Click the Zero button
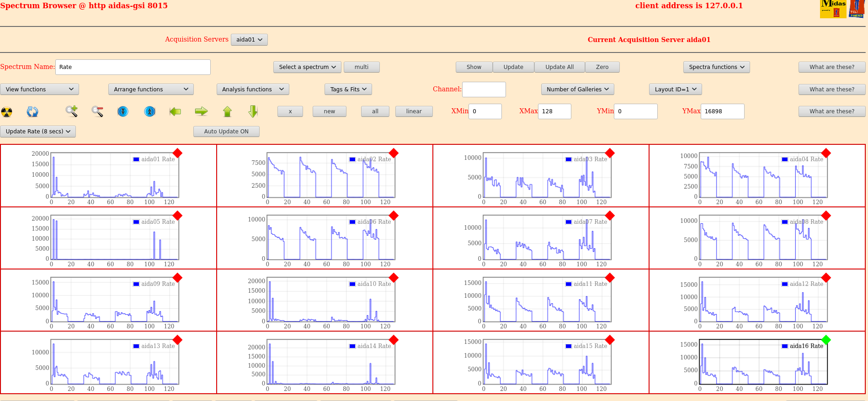Image resolution: width=868 pixels, height=401 pixels. click(602, 67)
